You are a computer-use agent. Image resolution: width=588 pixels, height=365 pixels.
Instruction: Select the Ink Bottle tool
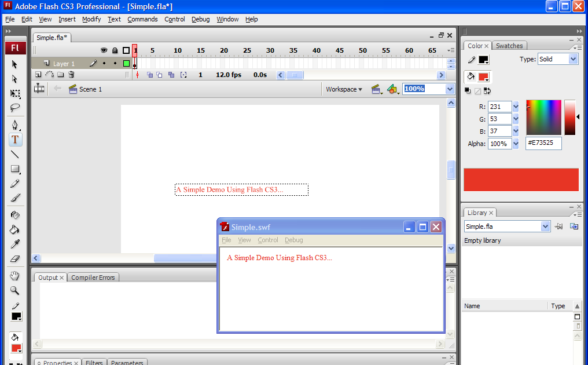[15, 215]
